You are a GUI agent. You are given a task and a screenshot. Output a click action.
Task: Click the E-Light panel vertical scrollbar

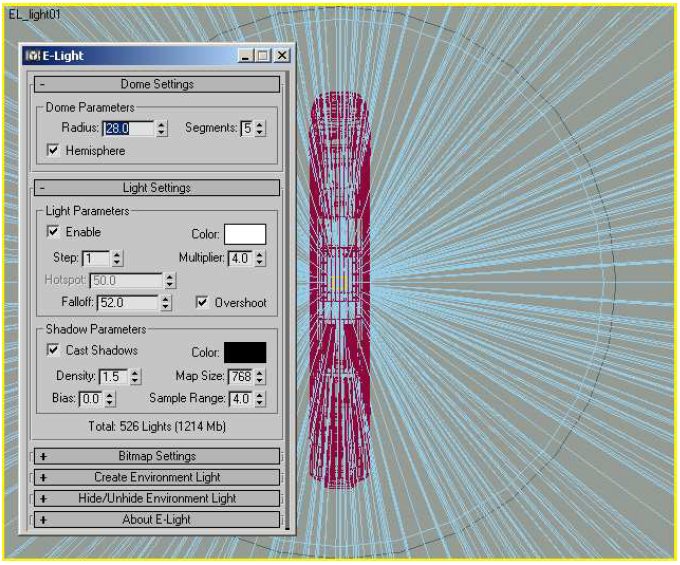tap(287, 302)
